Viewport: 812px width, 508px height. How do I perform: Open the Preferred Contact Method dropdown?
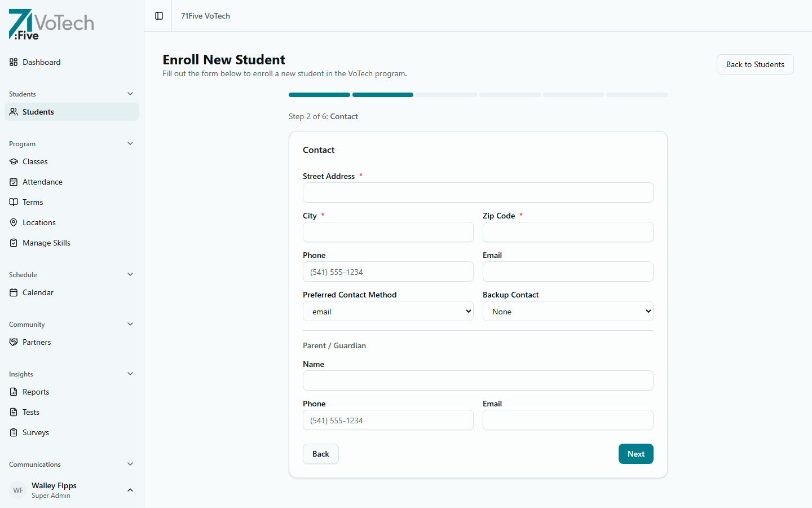point(388,311)
